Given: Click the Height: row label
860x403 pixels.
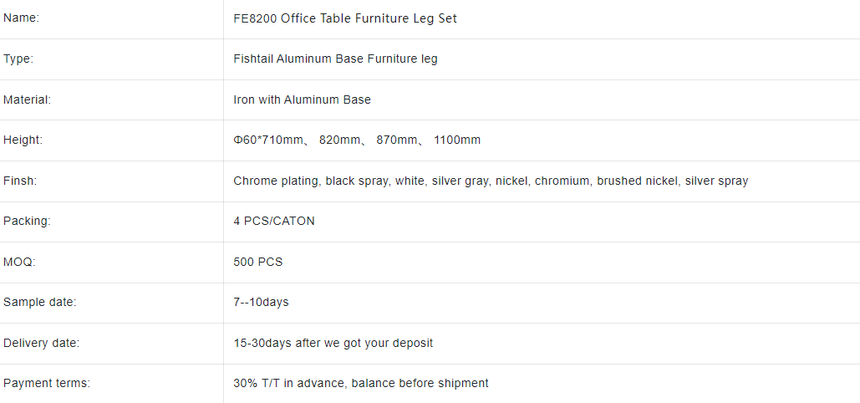Looking at the screenshot, I should 22,140.
